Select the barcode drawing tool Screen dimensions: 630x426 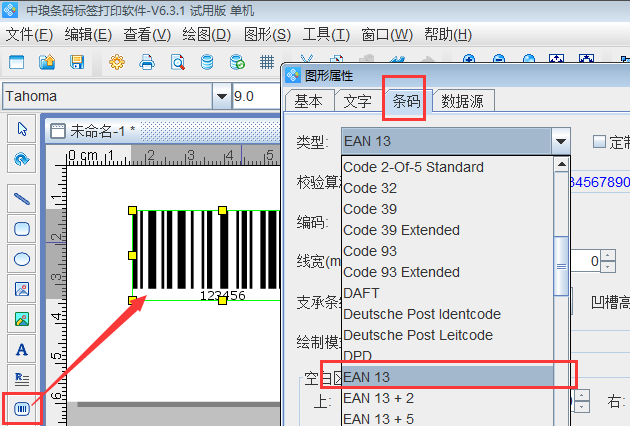coord(22,408)
